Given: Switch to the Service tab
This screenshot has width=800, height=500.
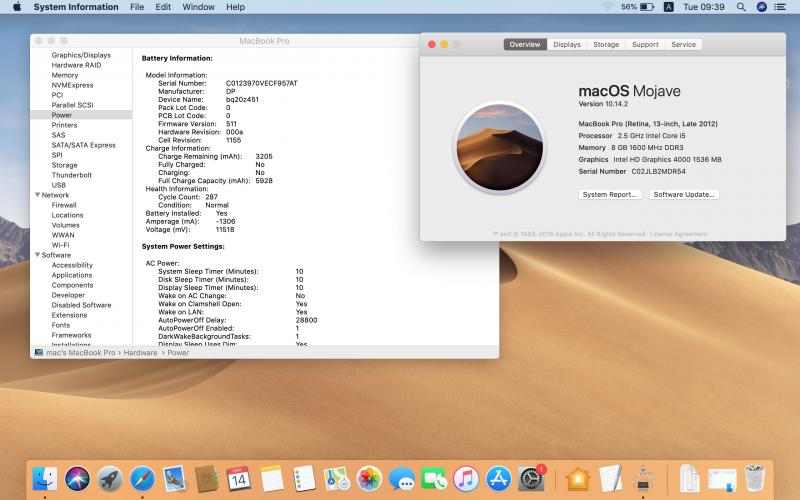Looking at the screenshot, I should 684,44.
